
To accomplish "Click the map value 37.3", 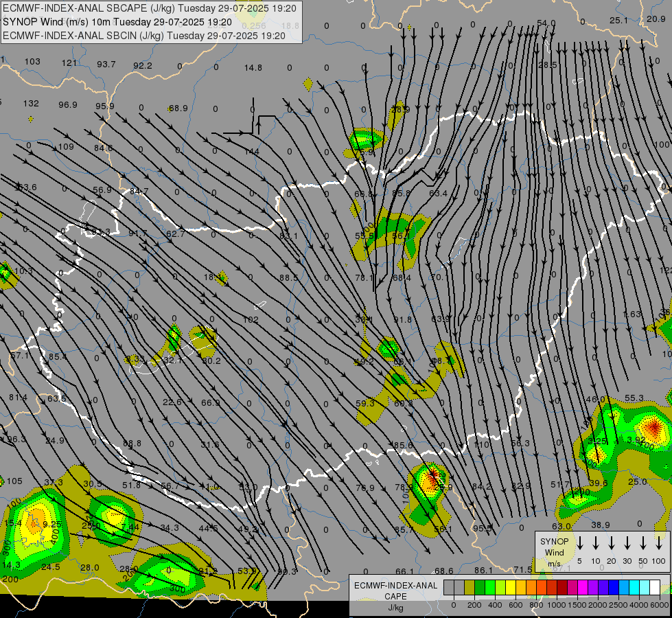I will coord(54,483).
